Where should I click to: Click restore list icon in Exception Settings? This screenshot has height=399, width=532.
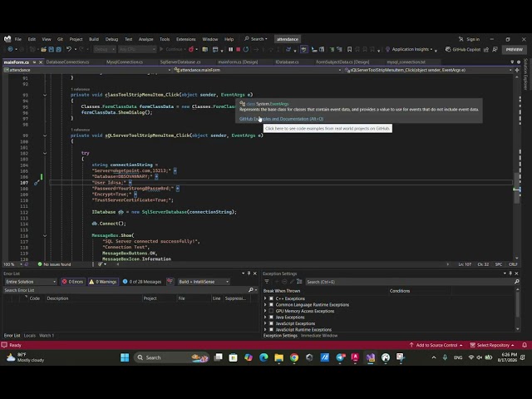coord(299,282)
